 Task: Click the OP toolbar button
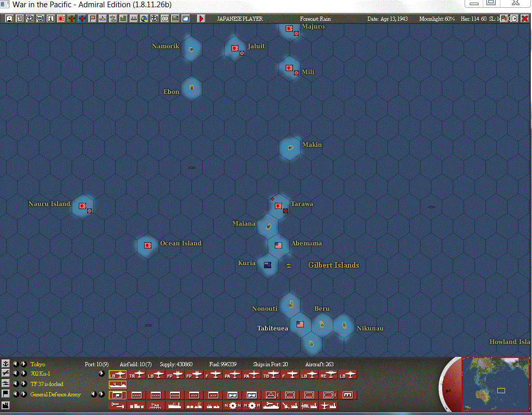(x=165, y=19)
